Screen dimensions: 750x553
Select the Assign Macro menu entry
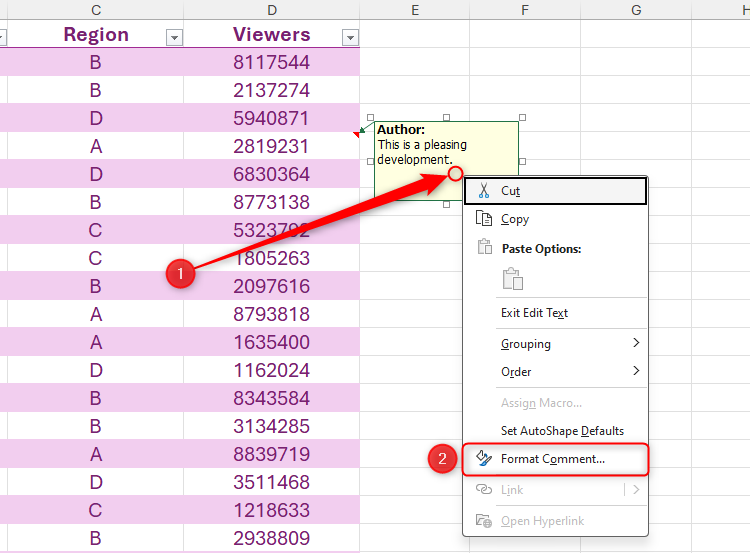pos(541,403)
